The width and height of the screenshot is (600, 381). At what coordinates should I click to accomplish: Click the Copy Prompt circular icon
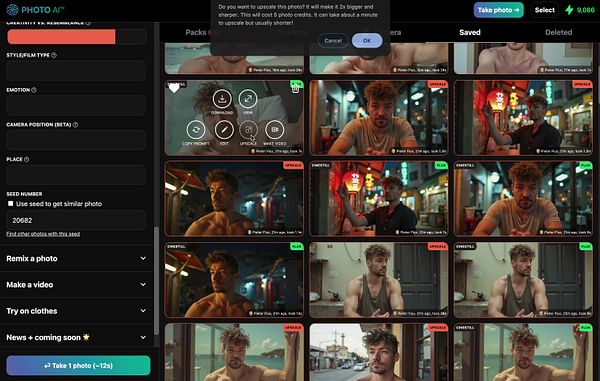196,130
